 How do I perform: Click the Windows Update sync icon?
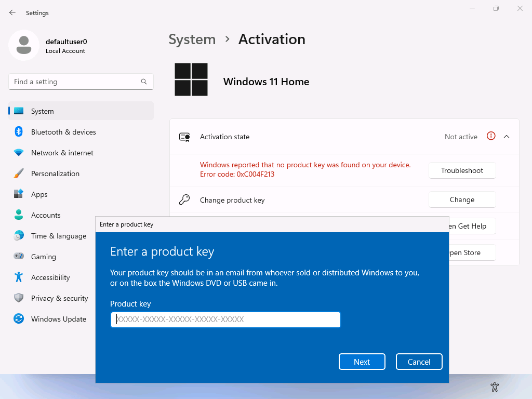[x=19, y=319]
